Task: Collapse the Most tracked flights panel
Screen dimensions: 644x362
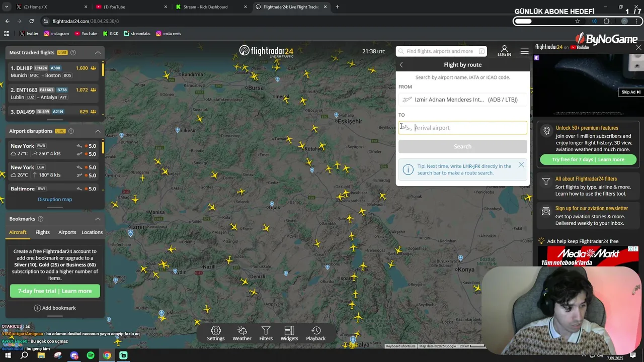Action: (98, 52)
